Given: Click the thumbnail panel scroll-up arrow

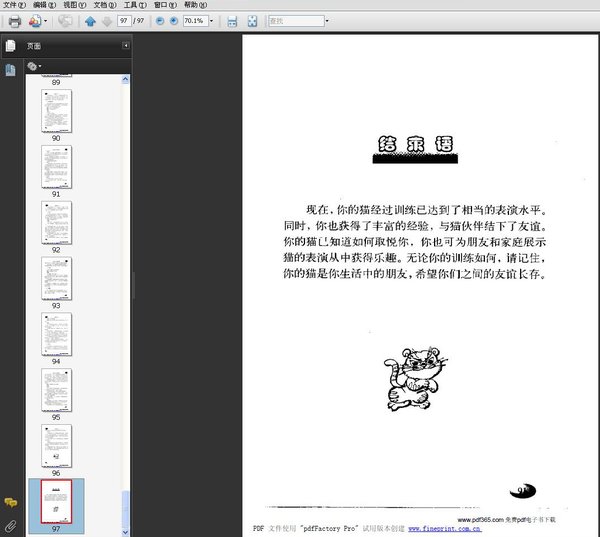Looking at the screenshot, I should click(126, 79).
